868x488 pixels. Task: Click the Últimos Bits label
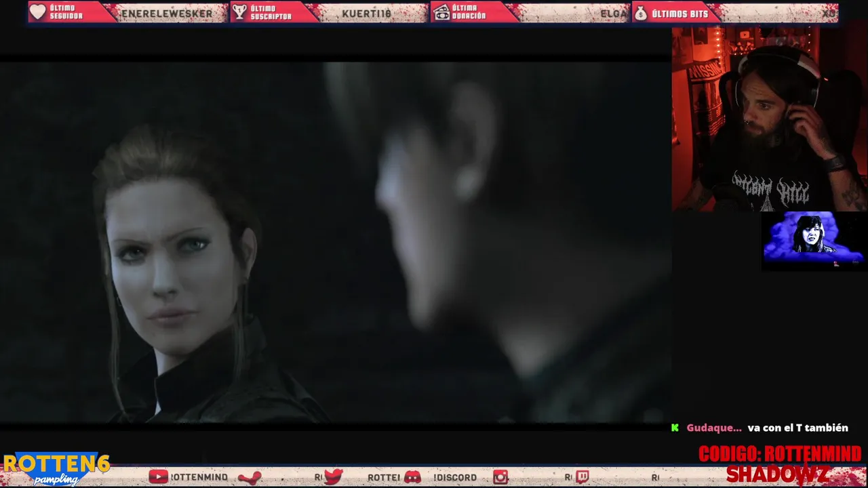point(679,13)
